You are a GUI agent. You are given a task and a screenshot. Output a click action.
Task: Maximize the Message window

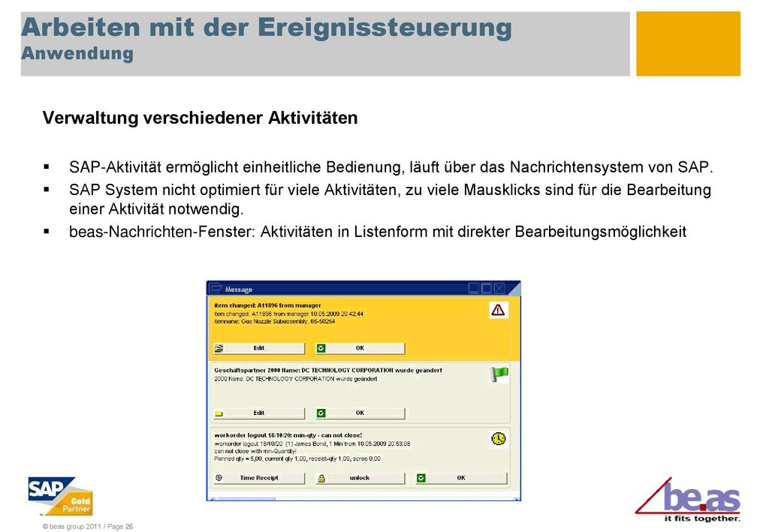point(487,289)
